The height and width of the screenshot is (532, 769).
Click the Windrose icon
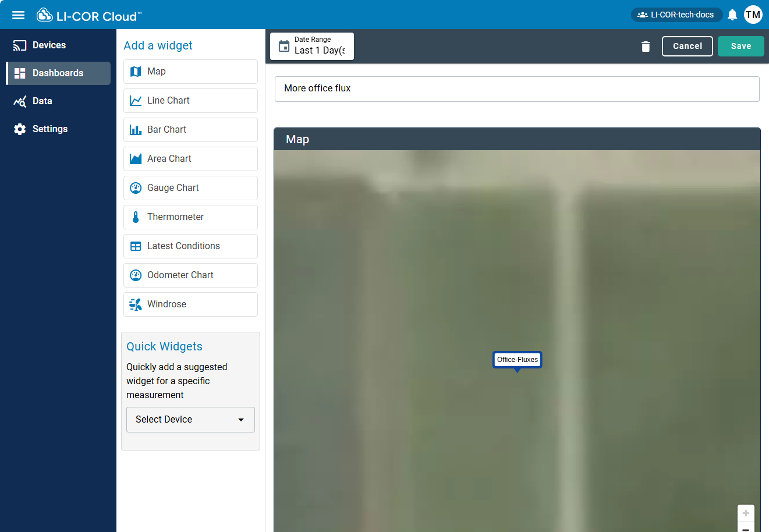(136, 304)
